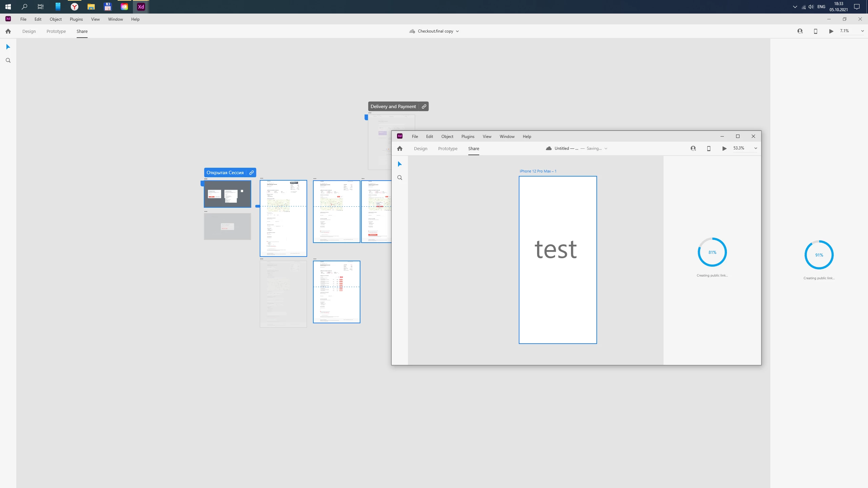Switch to Prototype tab in main window
Screen dimensions: 868x488
[x=56, y=31]
